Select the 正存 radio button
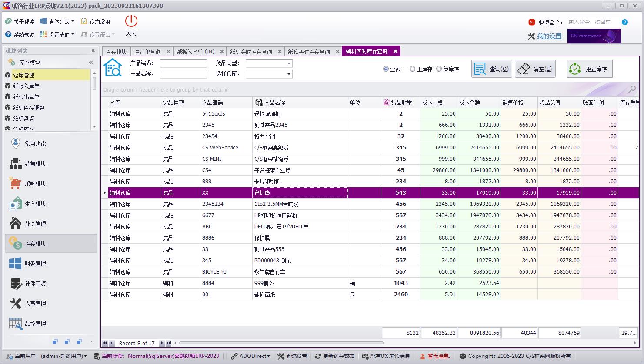The width and height of the screenshot is (644, 364). pyautogui.click(x=413, y=69)
